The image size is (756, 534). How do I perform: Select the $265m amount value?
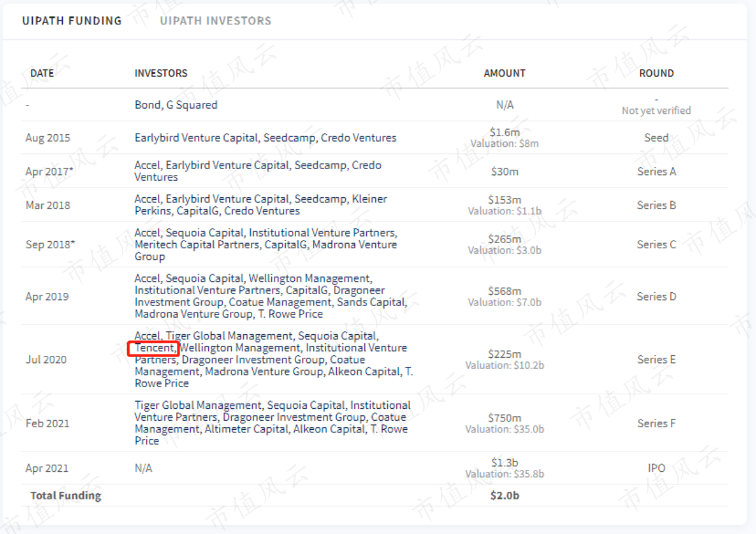click(504, 239)
